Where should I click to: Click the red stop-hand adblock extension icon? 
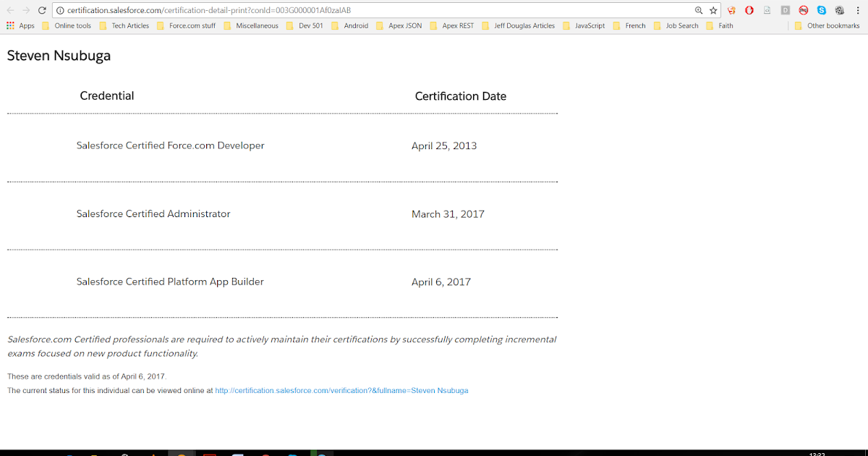point(749,10)
